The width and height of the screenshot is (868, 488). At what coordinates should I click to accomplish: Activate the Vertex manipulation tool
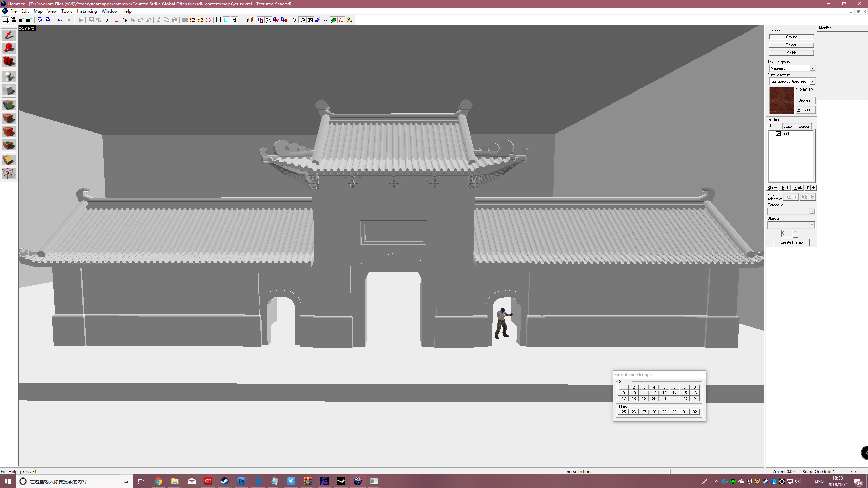point(9,173)
